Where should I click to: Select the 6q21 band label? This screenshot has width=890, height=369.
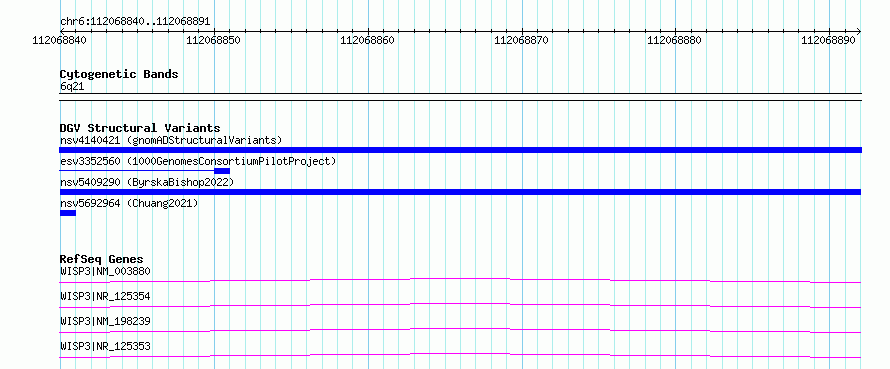[72, 87]
